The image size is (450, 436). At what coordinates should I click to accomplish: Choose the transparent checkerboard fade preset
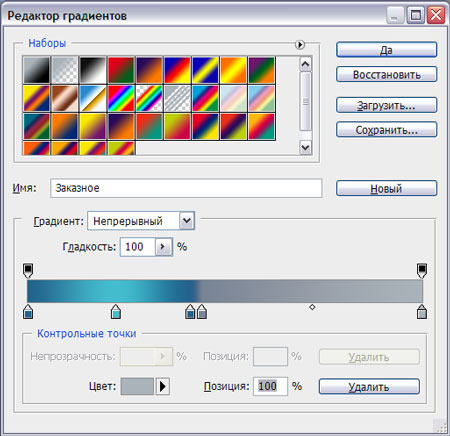click(65, 70)
